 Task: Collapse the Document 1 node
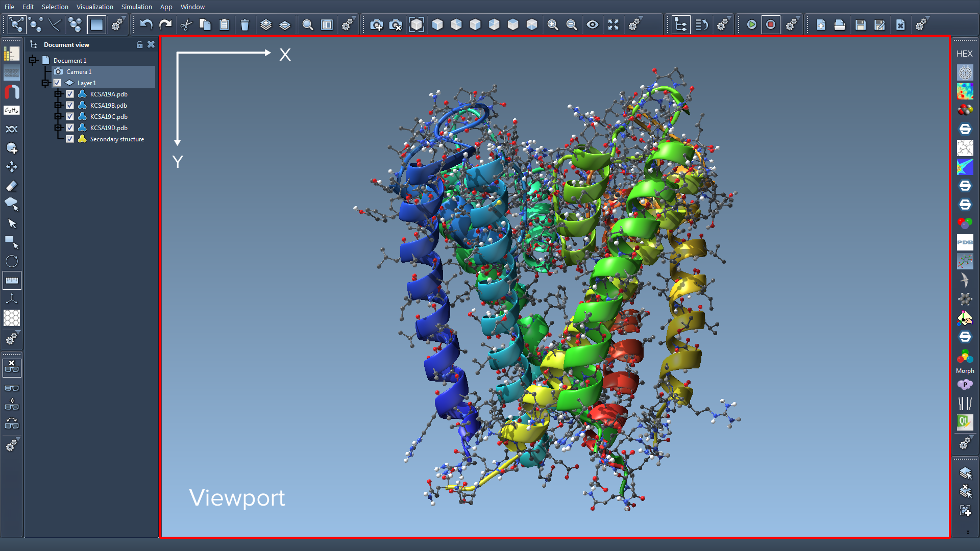coord(33,60)
